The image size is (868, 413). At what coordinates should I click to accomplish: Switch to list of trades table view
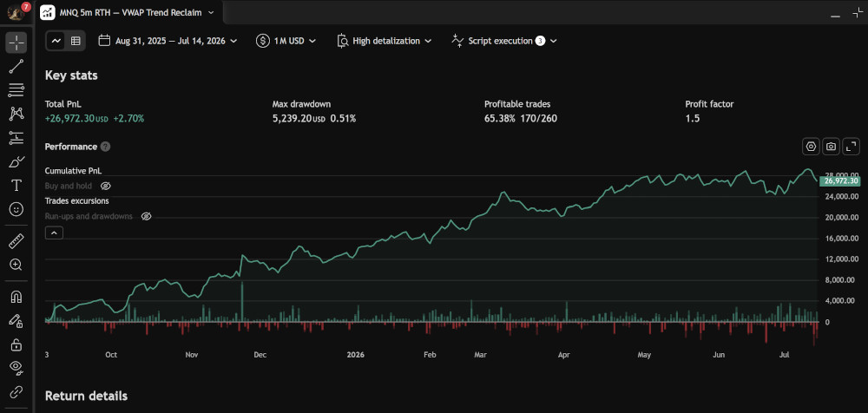click(x=76, y=41)
